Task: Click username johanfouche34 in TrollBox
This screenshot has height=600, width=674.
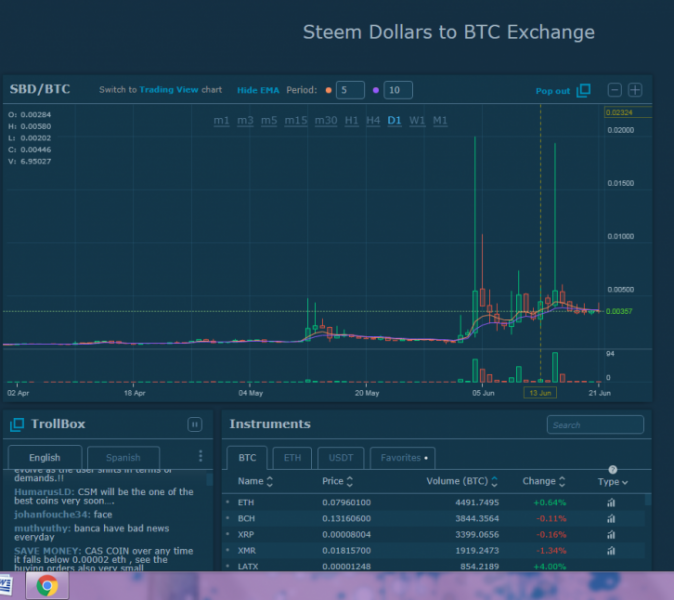Action: point(52,514)
